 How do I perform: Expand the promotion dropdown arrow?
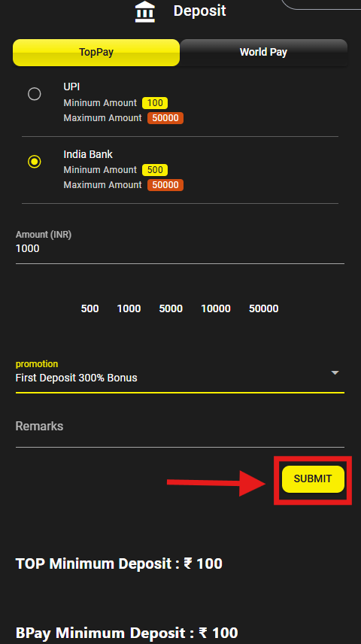[x=335, y=372]
